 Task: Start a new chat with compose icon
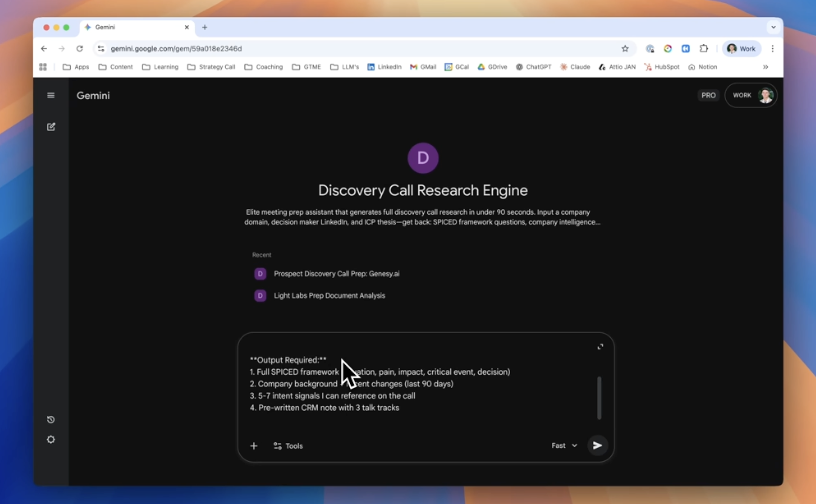[51, 127]
